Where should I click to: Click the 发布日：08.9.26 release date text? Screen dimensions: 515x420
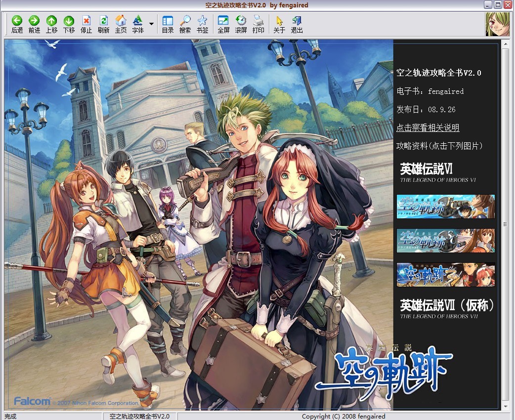click(x=426, y=109)
